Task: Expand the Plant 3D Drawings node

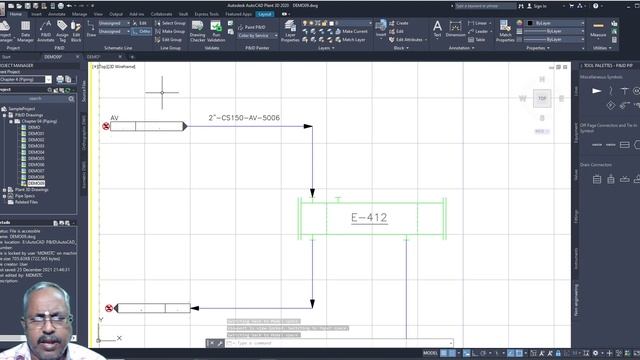Action: coord(4,190)
